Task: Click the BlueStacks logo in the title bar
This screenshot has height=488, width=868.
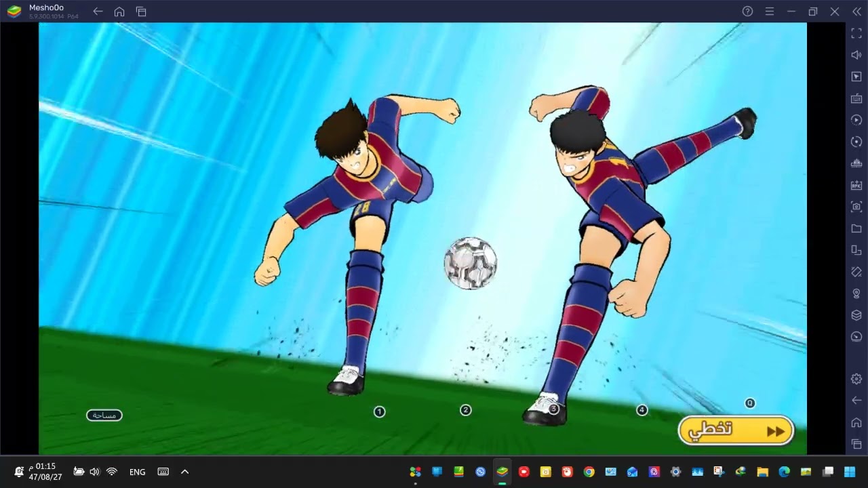Action: tap(14, 12)
